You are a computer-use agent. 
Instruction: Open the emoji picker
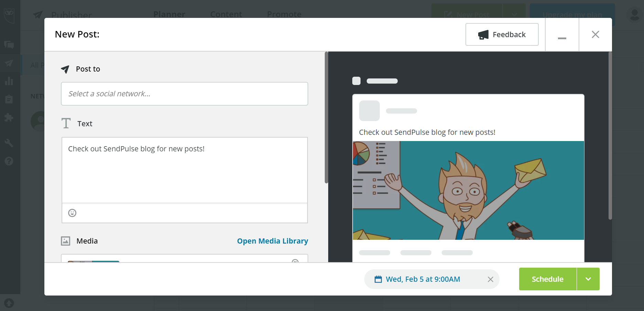click(72, 213)
